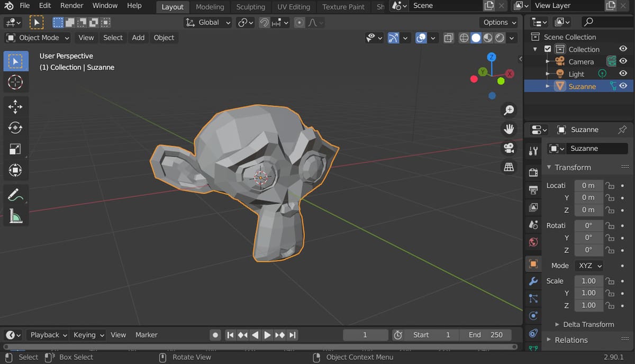Open the Global transform orientation dropdown

[x=208, y=23]
